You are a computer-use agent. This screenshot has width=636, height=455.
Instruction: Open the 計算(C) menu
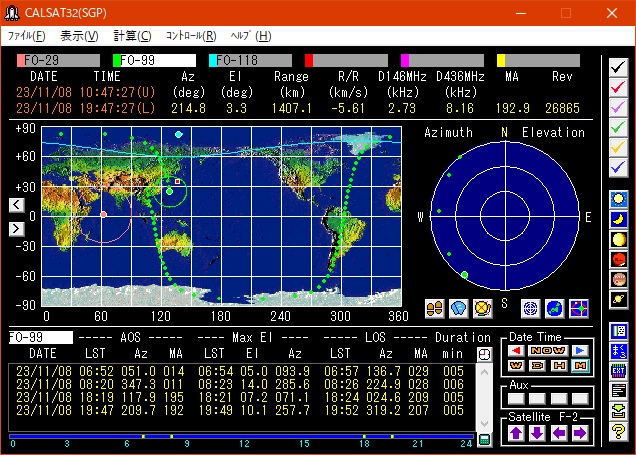point(132,36)
